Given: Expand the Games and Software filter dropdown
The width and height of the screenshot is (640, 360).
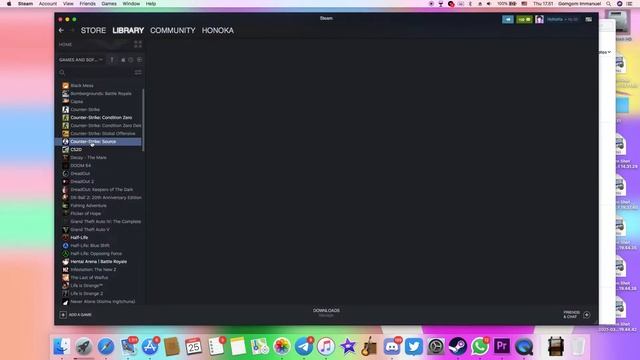Looking at the screenshot, I should 80,60.
